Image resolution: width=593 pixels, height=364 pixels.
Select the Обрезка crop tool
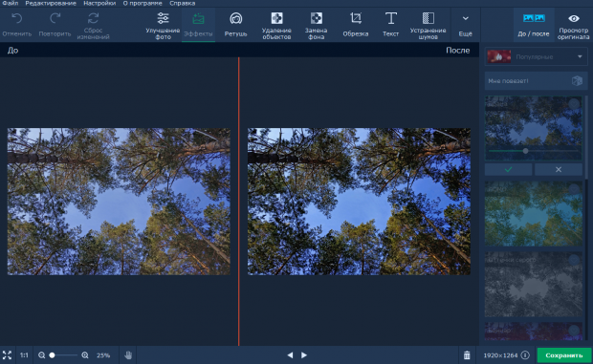(356, 25)
